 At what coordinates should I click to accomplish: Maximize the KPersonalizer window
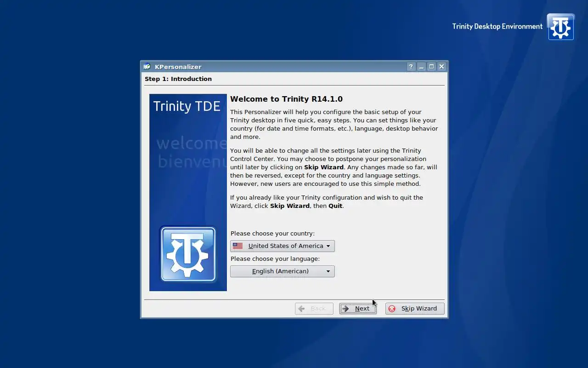(431, 67)
